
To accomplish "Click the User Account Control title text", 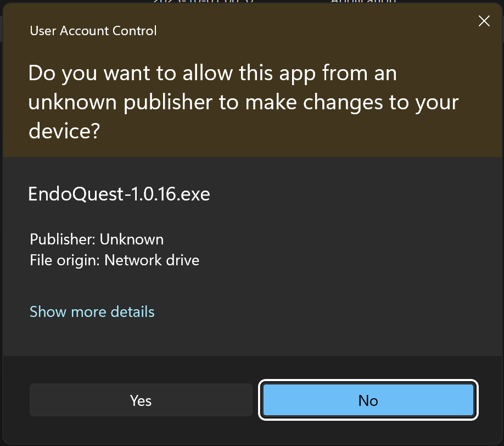I will click(93, 31).
